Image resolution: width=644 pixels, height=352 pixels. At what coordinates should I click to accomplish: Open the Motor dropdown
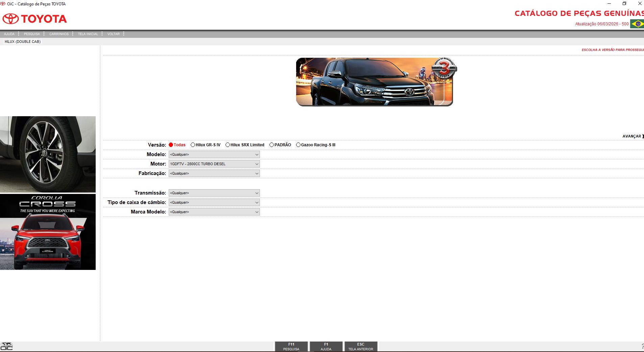tap(214, 164)
